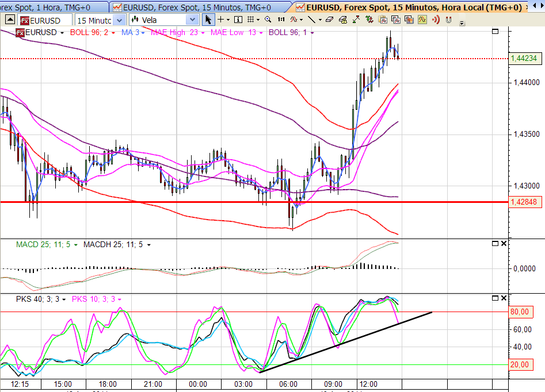This screenshot has width=545, height=392.
Task: Reset chart to 1:1 scale
Action: [x=281, y=20]
